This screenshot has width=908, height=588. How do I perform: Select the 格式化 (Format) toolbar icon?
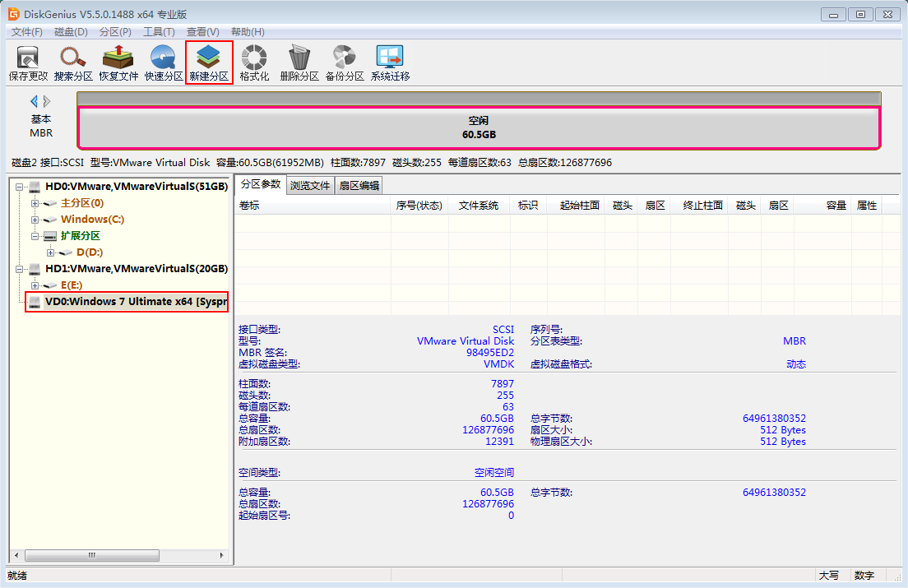pos(254,63)
